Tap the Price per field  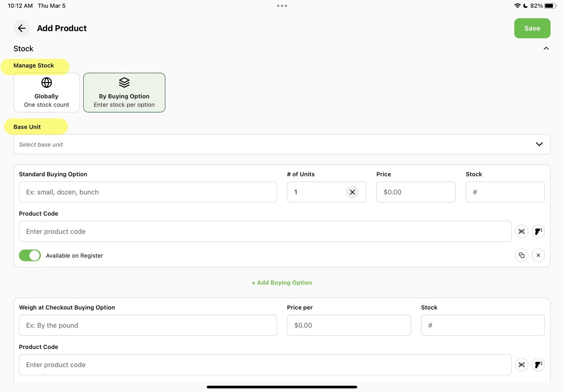coord(349,325)
